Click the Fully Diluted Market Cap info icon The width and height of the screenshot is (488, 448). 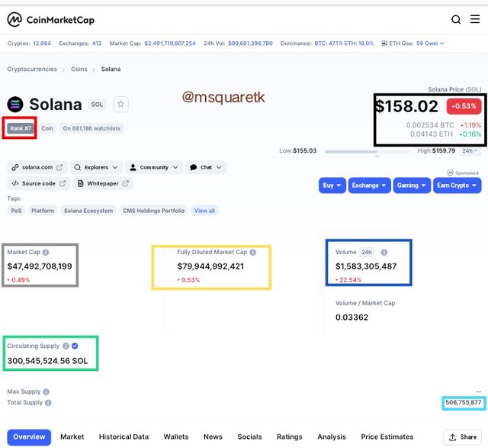tap(253, 253)
